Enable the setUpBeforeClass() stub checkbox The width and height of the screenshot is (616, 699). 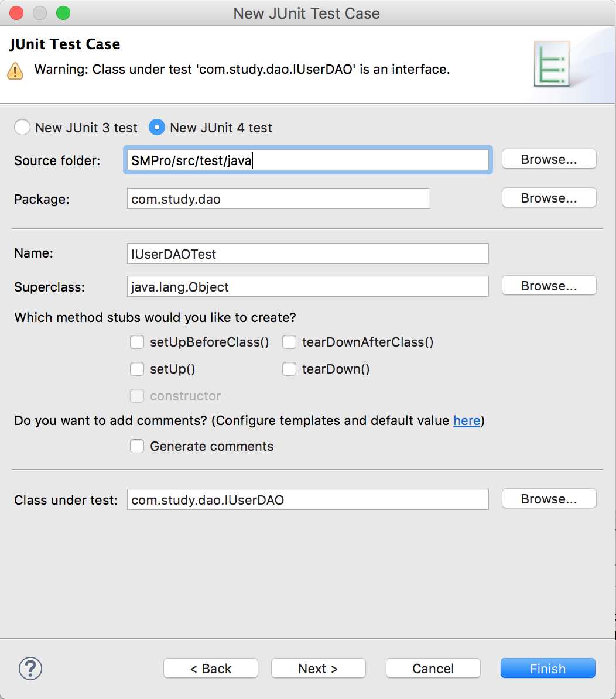[137, 342]
